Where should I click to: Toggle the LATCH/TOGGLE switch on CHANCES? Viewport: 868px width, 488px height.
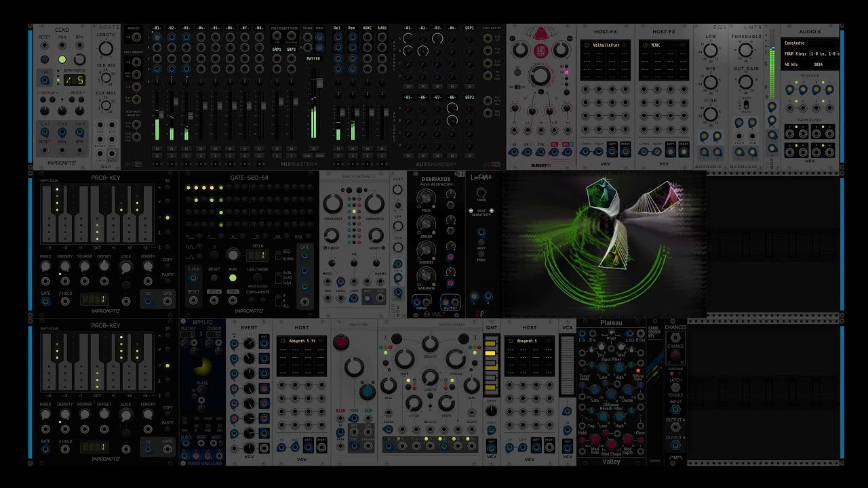(675, 388)
